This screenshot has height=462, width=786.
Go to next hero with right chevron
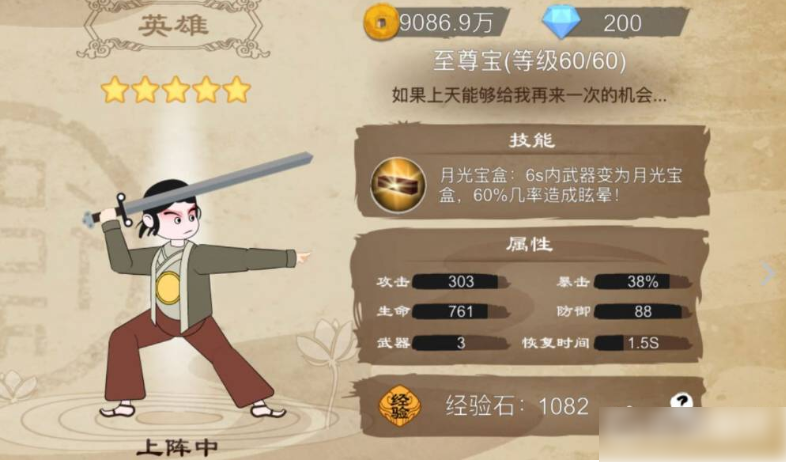[767, 274]
